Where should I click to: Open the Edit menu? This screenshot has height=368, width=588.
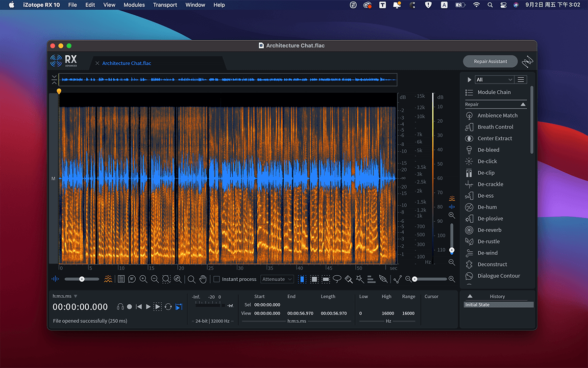coord(90,5)
